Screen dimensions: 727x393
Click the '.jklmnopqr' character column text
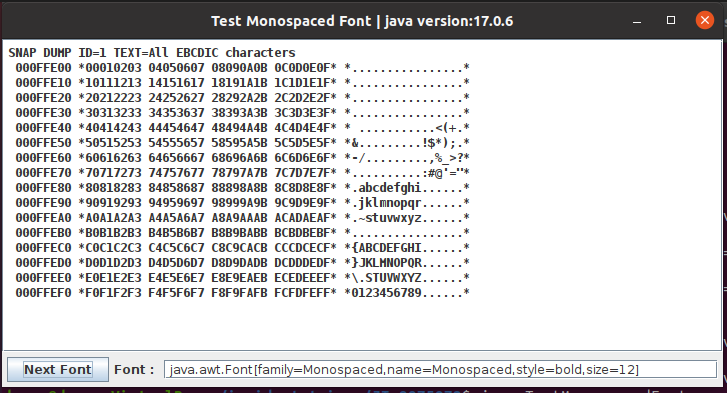click(x=386, y=203)
